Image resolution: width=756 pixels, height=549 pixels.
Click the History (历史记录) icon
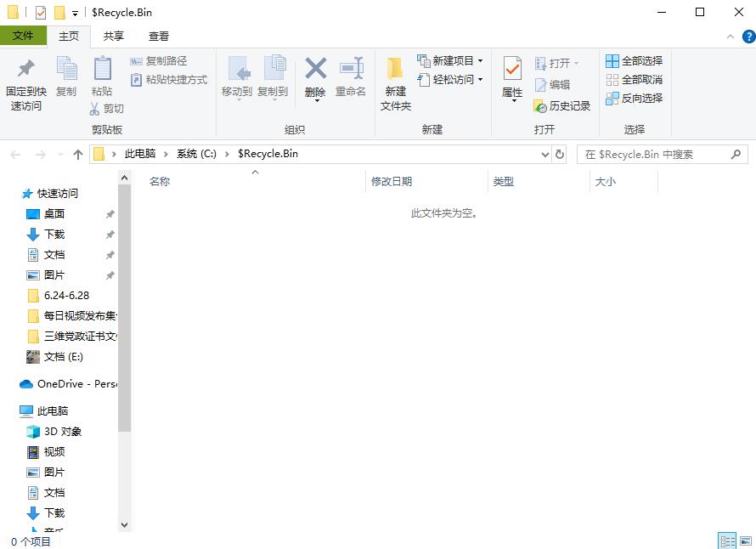(562, 108)
